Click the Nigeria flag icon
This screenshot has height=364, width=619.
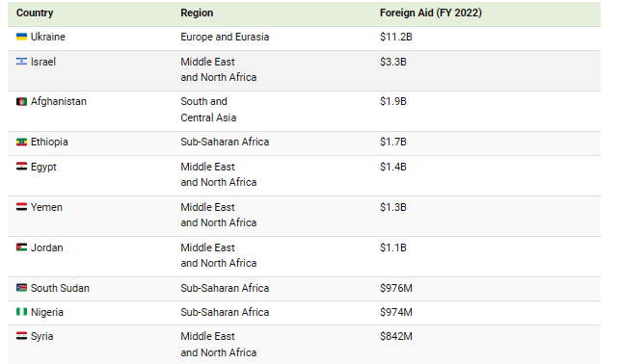click(x=21, y=312)
